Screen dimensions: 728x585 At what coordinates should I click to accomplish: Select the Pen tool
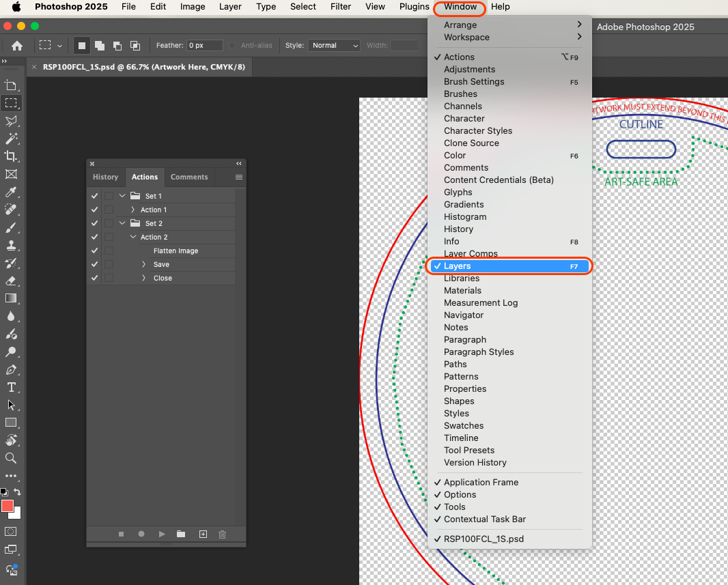[x=11, y=370]
